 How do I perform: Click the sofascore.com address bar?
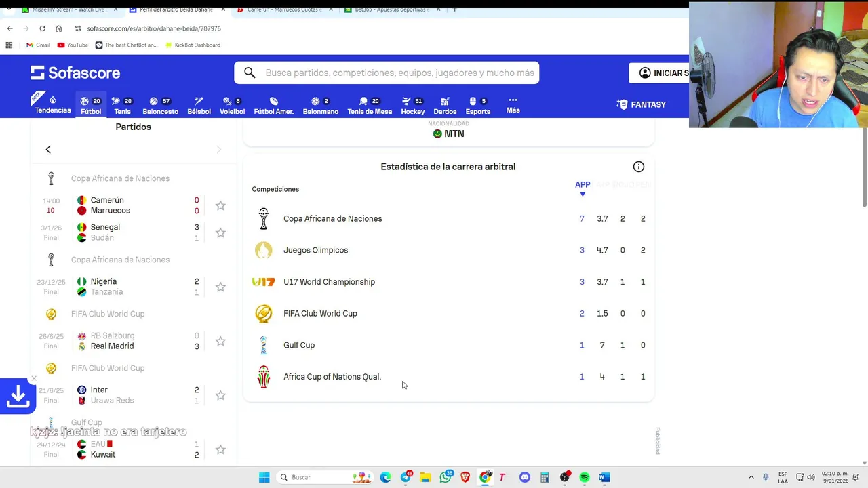[154, 28]
